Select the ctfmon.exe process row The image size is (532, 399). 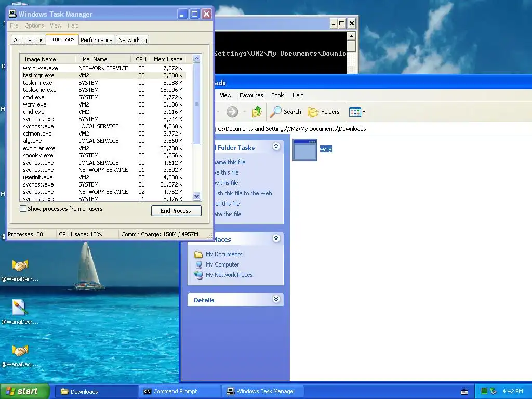[103, 134]
